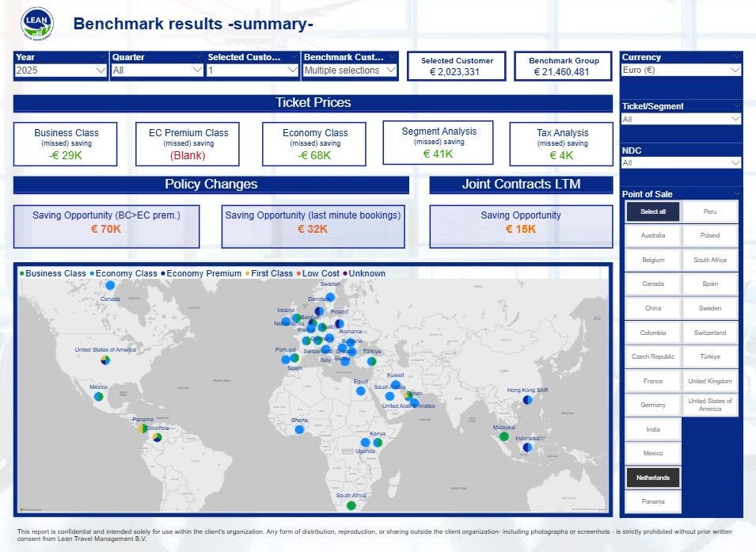Click the Sweden map bubble
Viewport: 756px width, 552px height.
[330, 297]
